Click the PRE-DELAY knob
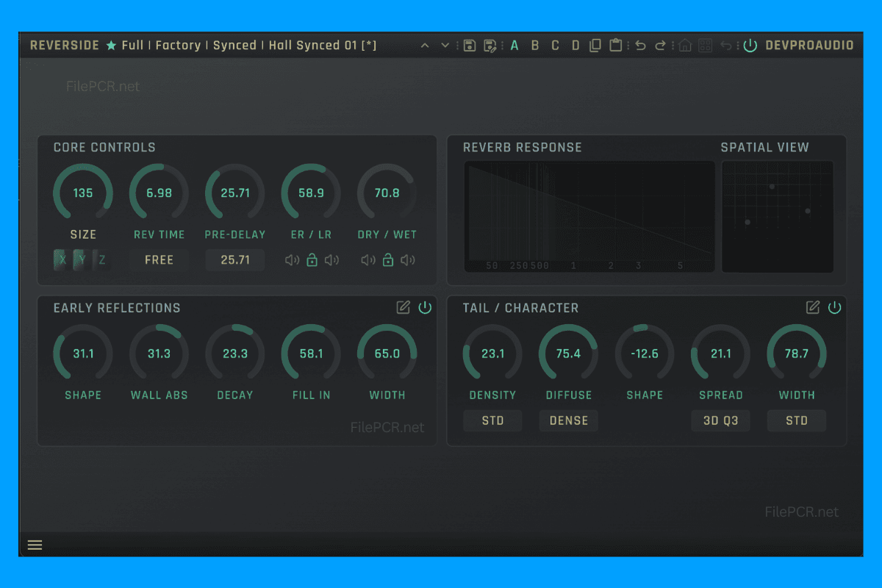 pos(235,193)
